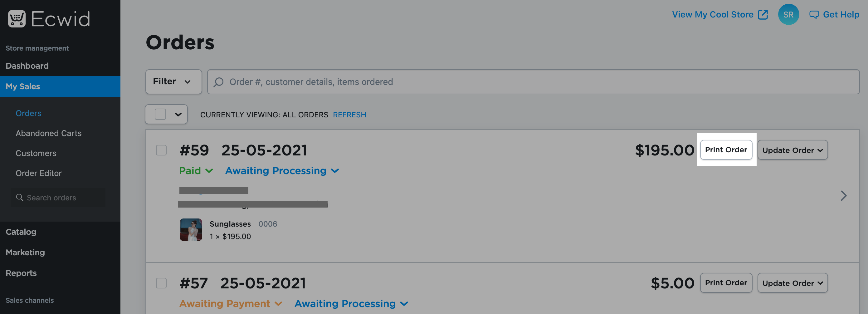The height and width of the screenshot is (314, 868).
Task: Click the Ecwid shopping cart logo icon
Action: pos(17,19)
